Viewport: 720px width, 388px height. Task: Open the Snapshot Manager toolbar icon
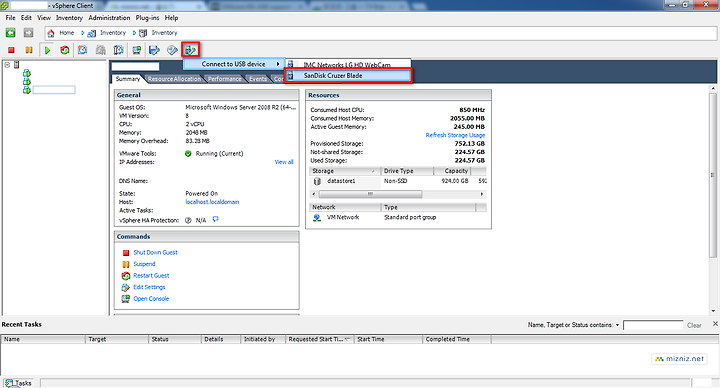point(118,50)
